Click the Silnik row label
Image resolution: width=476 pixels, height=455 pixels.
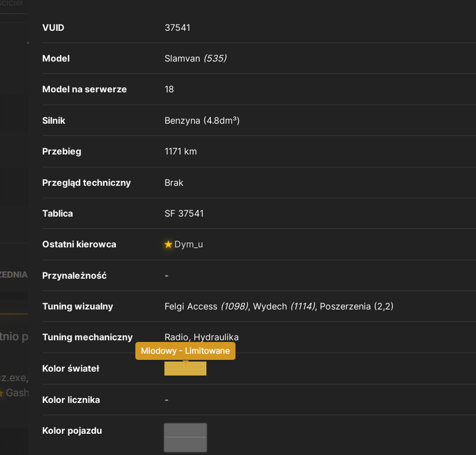coord(53,121)
